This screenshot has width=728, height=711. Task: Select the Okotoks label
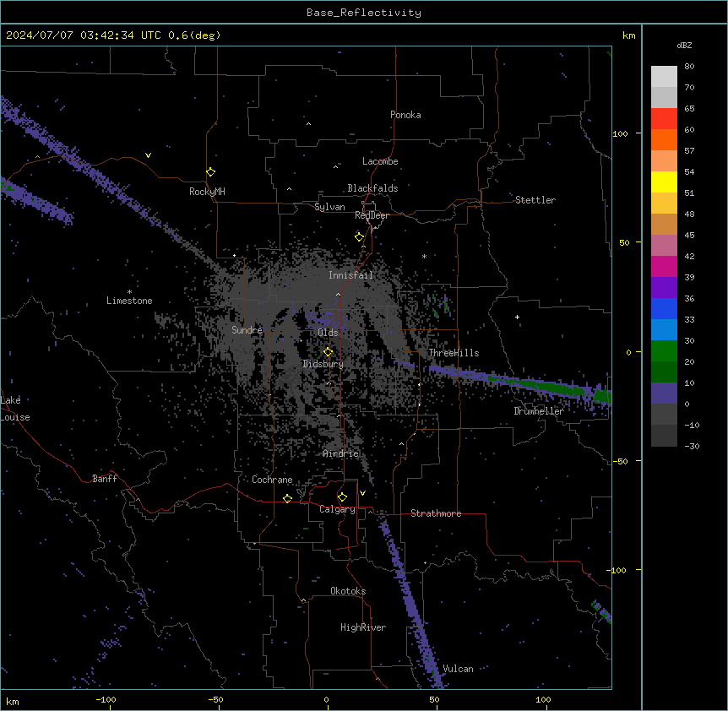348,591
